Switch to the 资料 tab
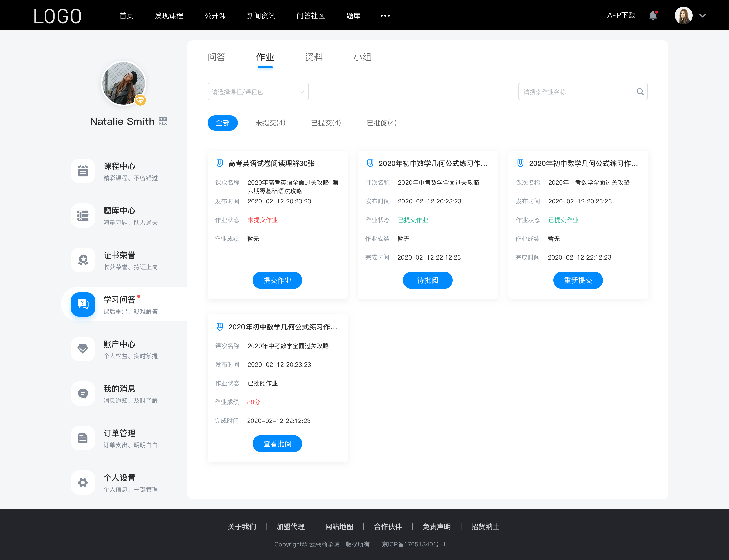This screenshot has height=560, width=729. tap(314, 57)
